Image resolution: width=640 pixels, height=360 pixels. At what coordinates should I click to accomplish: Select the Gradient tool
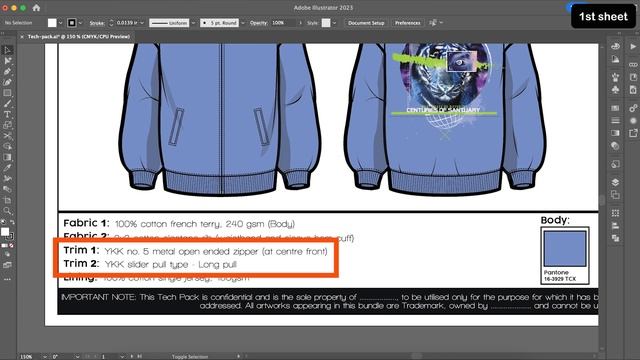point(7,157)
